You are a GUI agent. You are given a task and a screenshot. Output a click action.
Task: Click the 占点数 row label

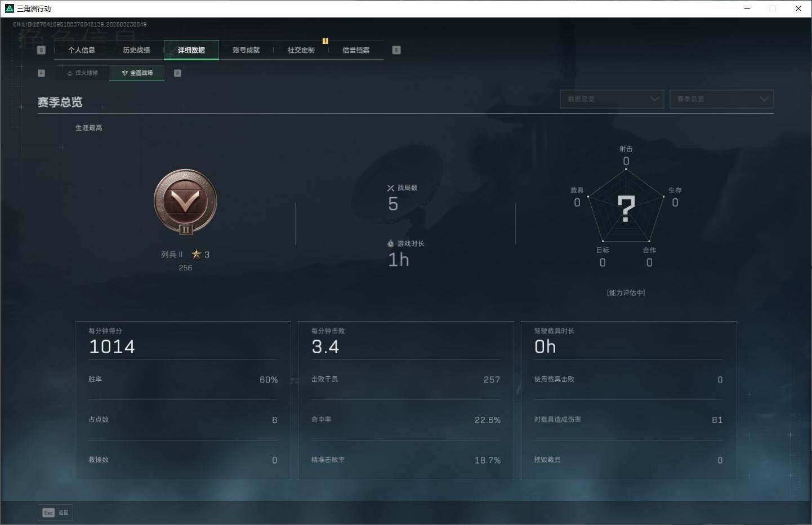99,420
